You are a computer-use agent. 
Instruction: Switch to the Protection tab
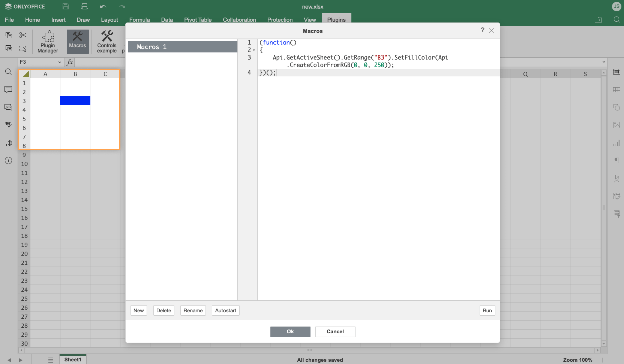click(280, 20)
